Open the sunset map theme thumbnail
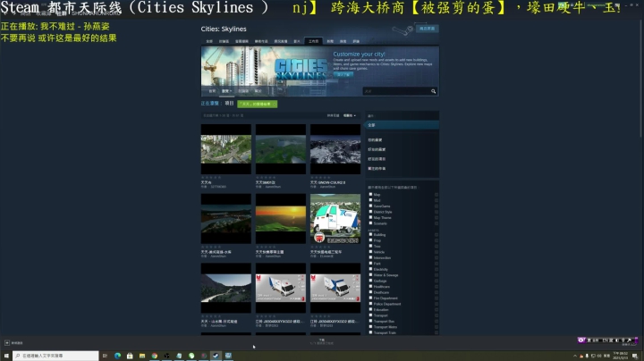 pos(281,219)
